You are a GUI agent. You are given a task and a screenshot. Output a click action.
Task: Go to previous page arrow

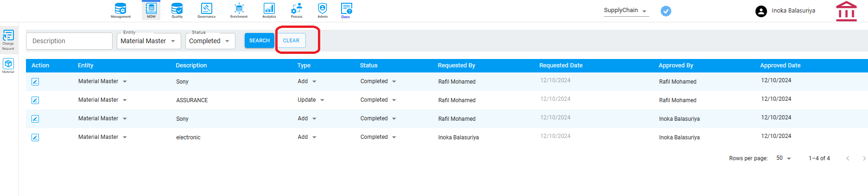click(x=848, y=158)
